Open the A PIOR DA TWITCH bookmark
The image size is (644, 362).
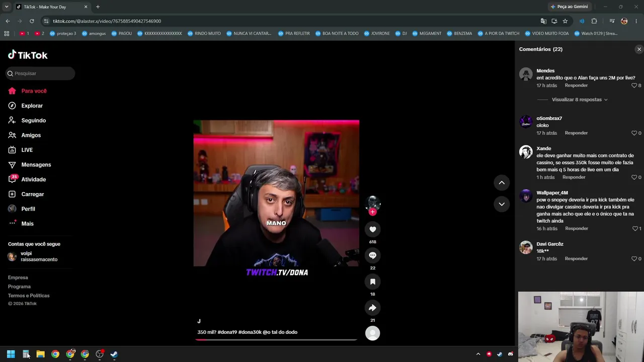(498, 34)
